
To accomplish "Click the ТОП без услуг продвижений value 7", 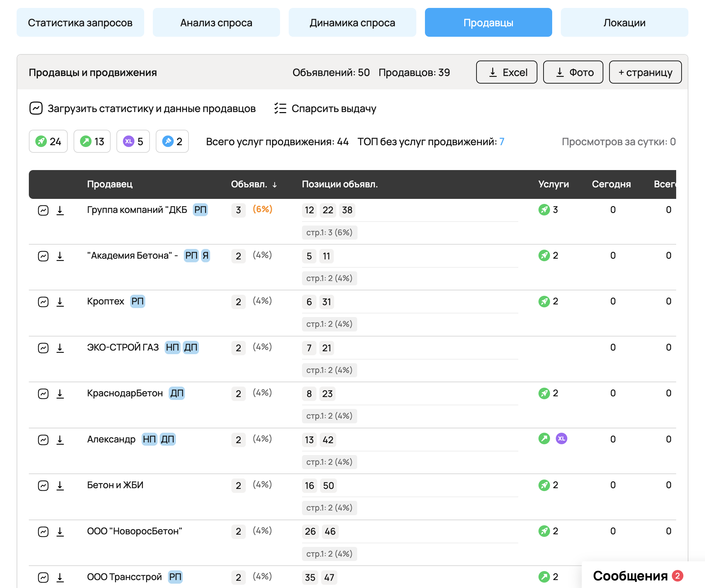I will pos(502,142).
